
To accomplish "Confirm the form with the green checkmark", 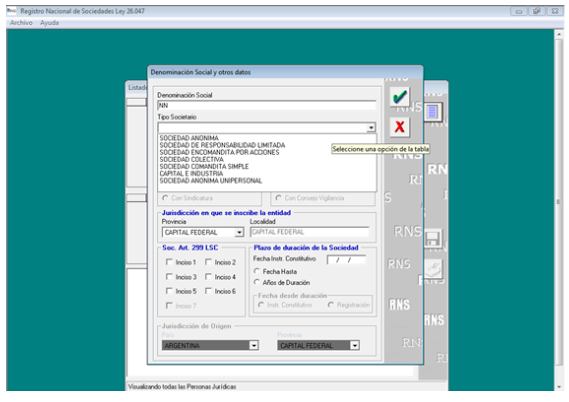I will point(400,97).
